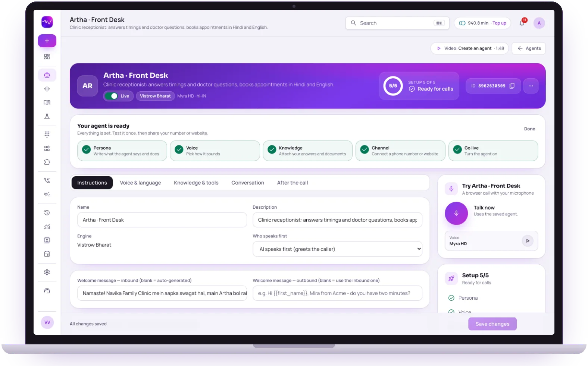Screen dimensions: 588x366
Task: Open the puzzle piece integrations icon
Action: pos(47,162)
